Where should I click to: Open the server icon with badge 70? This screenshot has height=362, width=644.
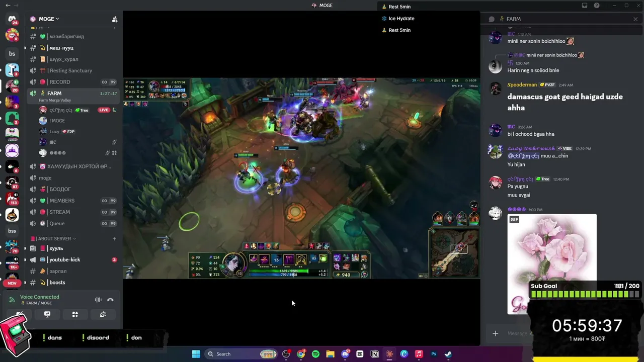coord(12,246)
